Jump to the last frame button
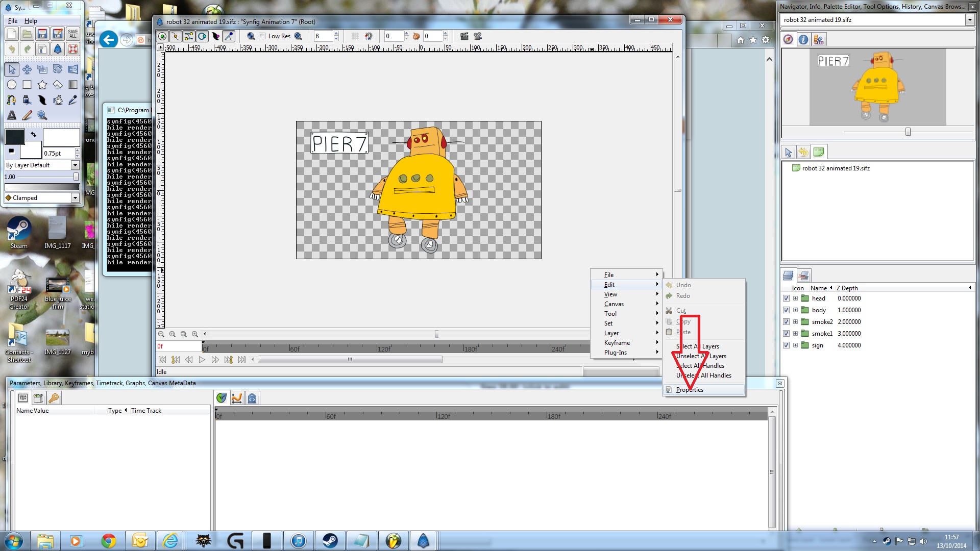 [x=242, y=360]
